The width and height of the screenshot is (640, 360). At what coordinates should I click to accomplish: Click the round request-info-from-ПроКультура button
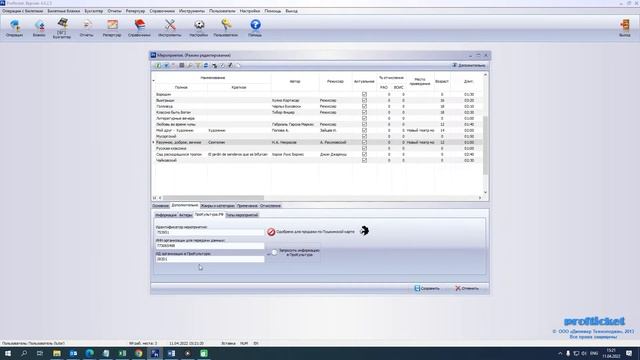coord(274,252)
